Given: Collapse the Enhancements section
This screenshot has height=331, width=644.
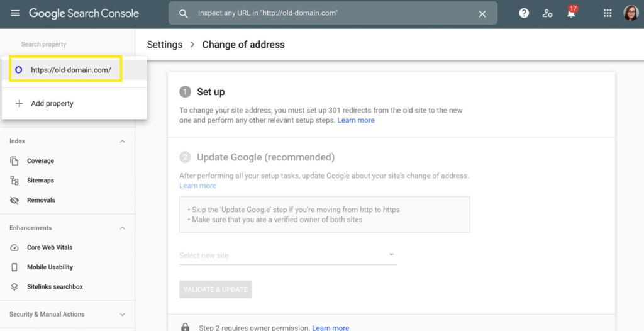Looking at the screenshot, I should coord(122,228).
